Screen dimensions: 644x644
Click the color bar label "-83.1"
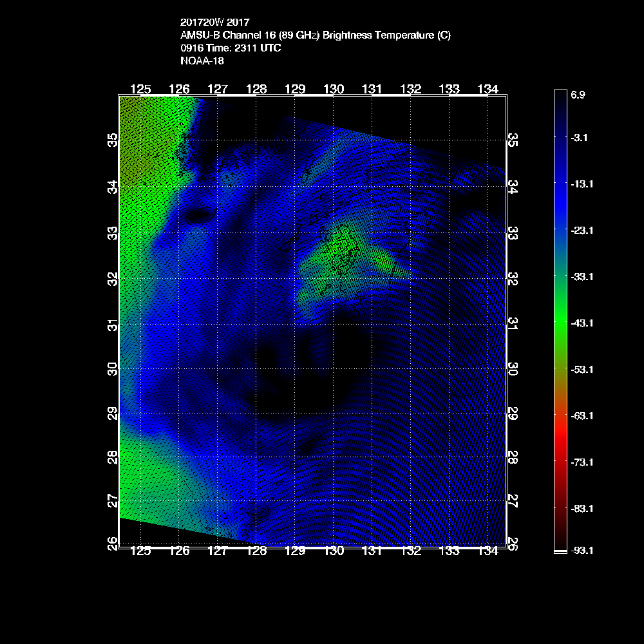point(582,509)
